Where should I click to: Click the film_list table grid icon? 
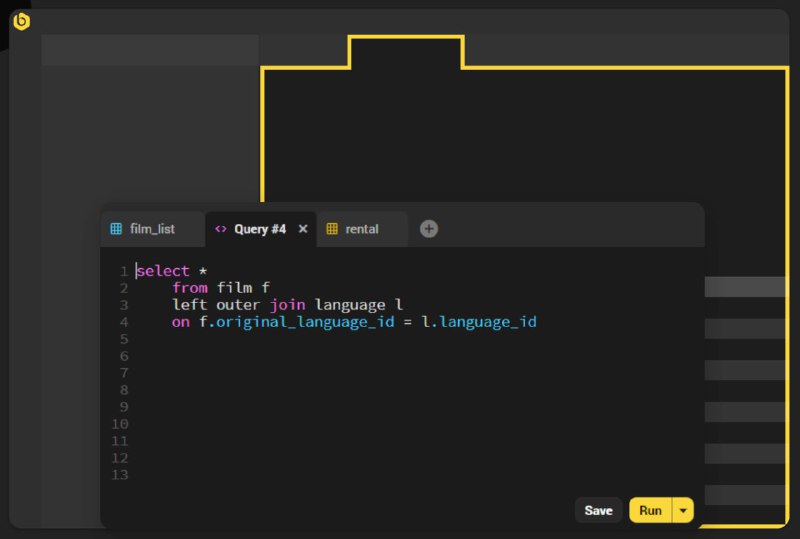click(x=116, y=229)
